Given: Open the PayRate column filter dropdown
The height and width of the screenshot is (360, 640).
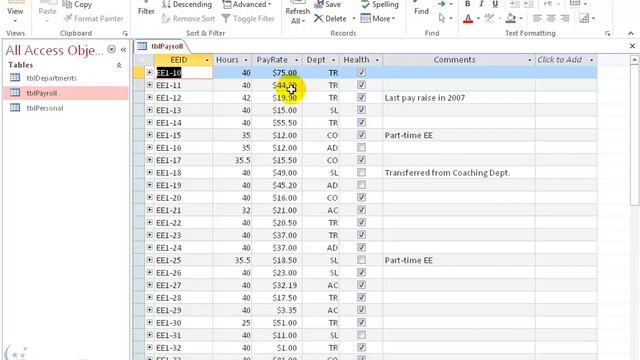Looking at the screenshot, I should [296, 60].
